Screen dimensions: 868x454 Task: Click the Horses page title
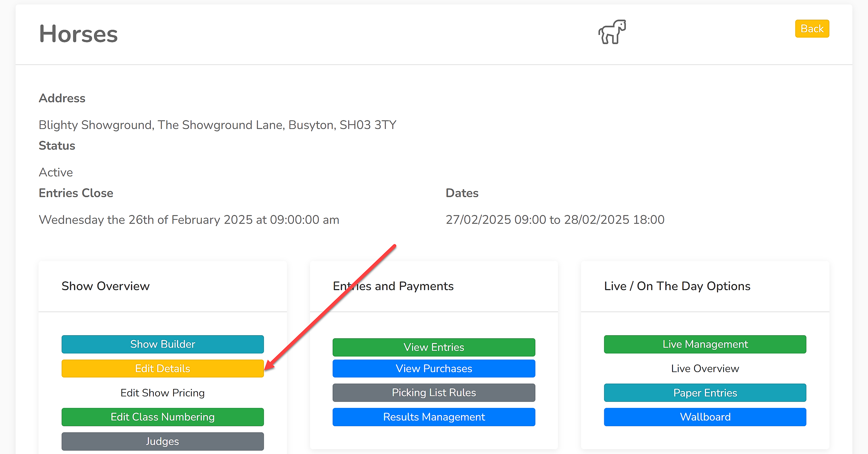tap(78, 34)
